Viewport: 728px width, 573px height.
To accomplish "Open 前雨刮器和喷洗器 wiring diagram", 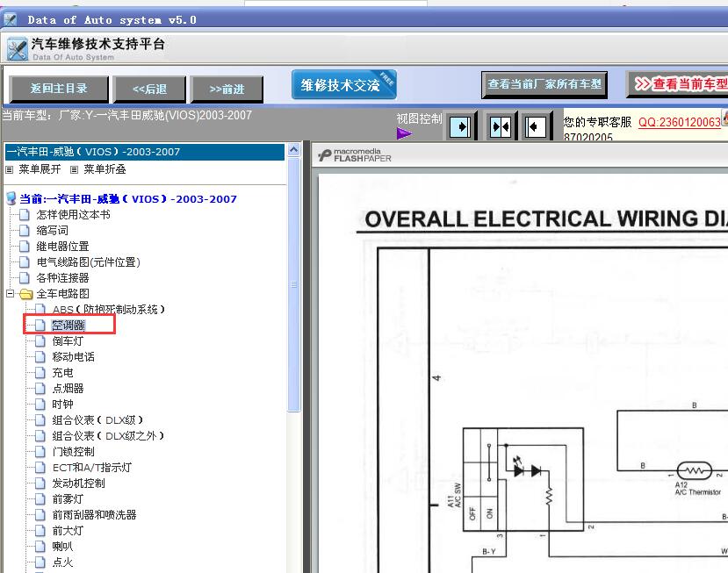I will click(x=94, y=514).
